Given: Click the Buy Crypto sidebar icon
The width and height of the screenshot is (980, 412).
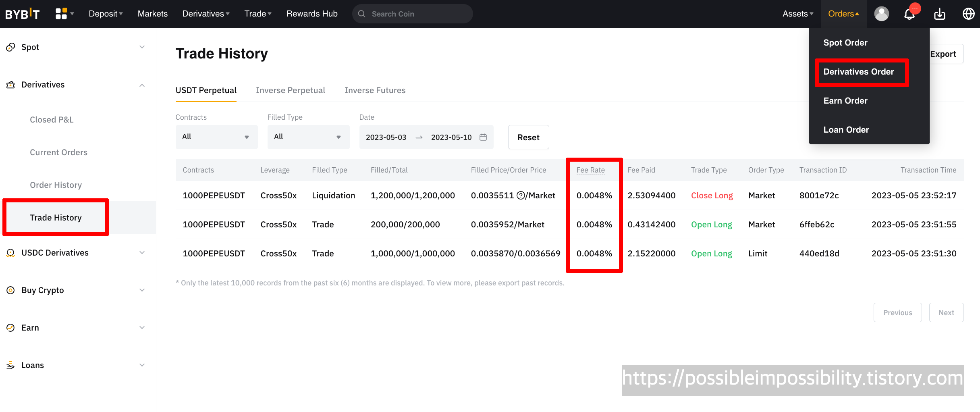Looking at the screenshot, I should coord(11,290).
